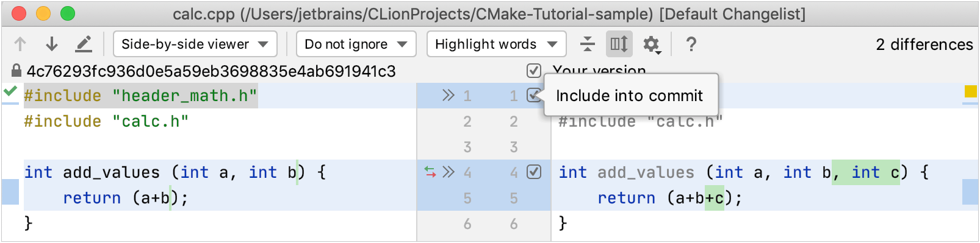Toggle the Your version checkbox
Image resolution: width=980 pixels, height=243 pixels.
pyautogui.click(x=533, y=71)
